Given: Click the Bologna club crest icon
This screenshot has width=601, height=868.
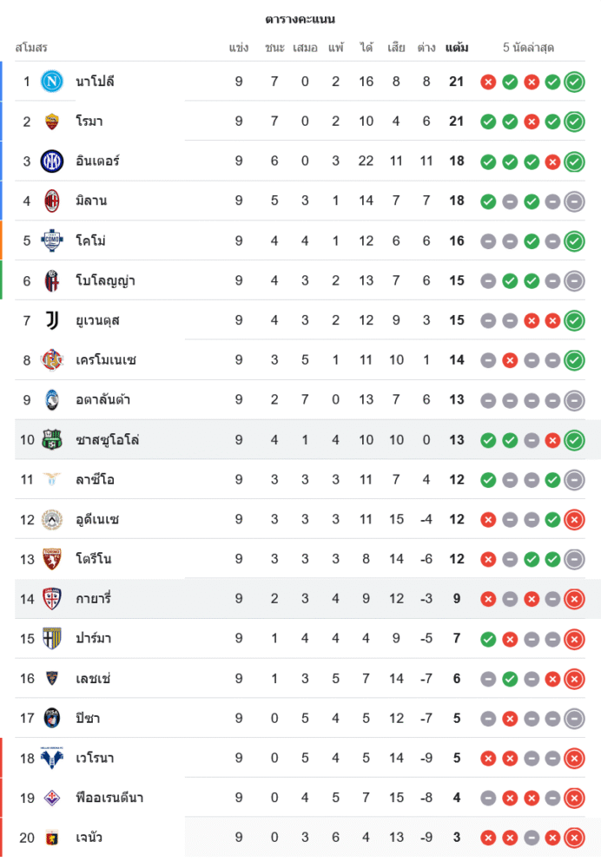Looking at the screenshot, I should coord(52,280).
